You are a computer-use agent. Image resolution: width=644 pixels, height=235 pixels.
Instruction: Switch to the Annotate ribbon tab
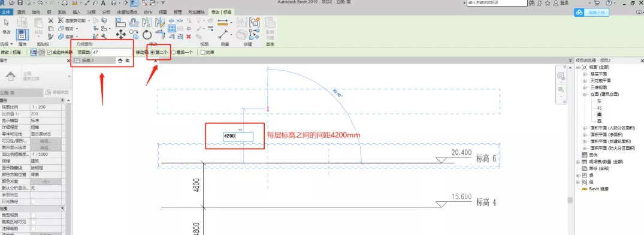point(91,13)
